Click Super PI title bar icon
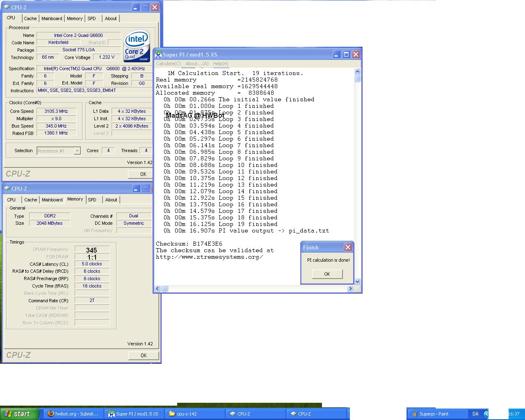Viewport: 525px width, 420px height. pos(158,54)
